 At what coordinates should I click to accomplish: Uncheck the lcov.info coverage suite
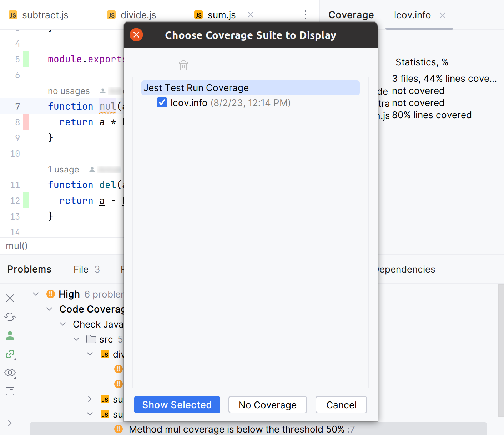pyautogui.click(x=162, y=102)
